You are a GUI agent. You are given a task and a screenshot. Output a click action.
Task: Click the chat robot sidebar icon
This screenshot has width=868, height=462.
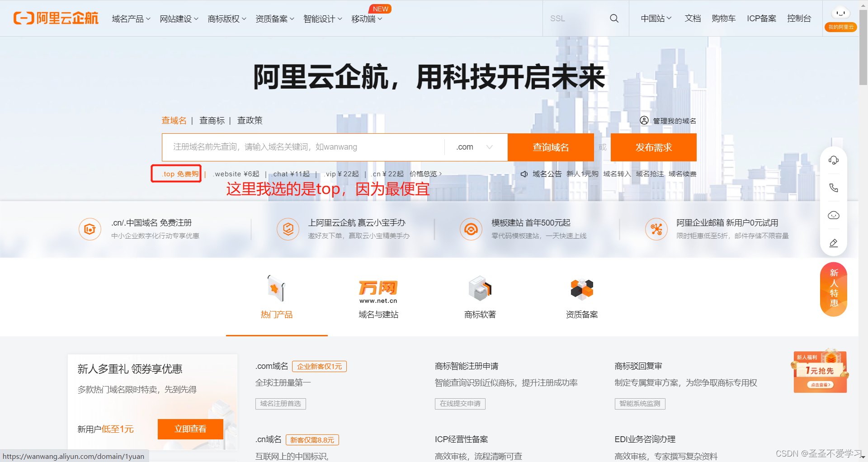click(x=834, y=215)
